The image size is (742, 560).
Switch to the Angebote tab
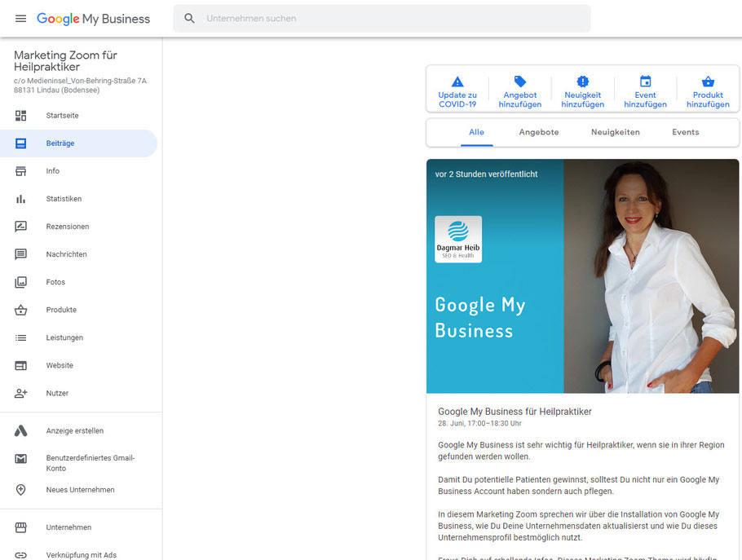pos(539,132)
